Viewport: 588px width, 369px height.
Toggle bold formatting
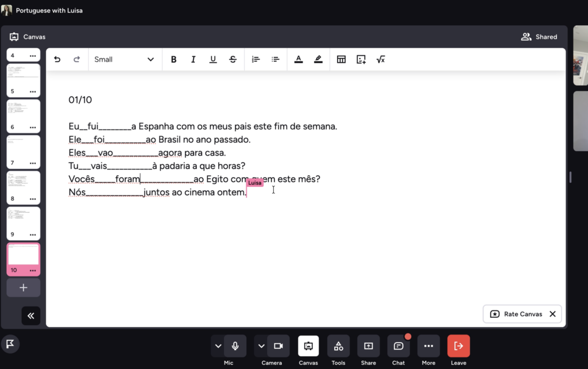[x=173, y=59]
